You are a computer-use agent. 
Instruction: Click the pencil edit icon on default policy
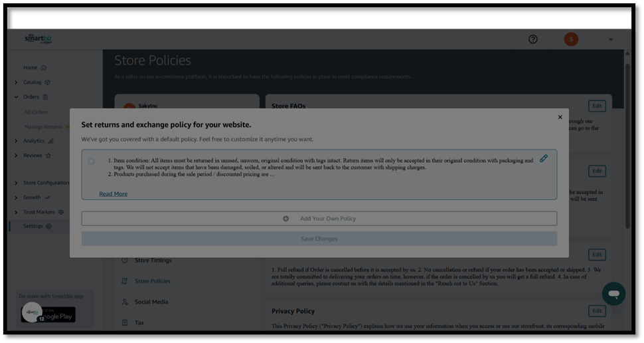(543, 158)
